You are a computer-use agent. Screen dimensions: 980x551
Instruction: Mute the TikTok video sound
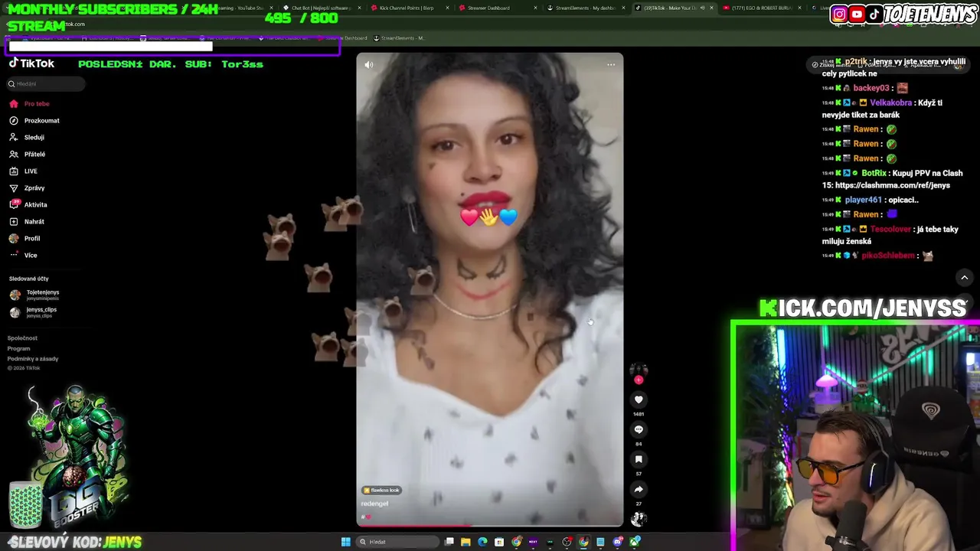point(369,65)
